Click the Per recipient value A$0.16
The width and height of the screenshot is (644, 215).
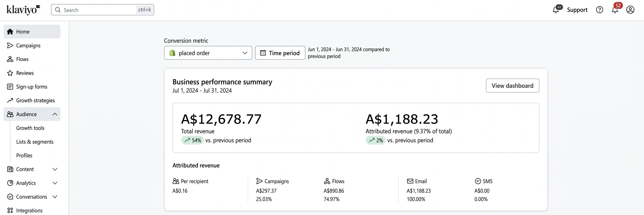180,191
